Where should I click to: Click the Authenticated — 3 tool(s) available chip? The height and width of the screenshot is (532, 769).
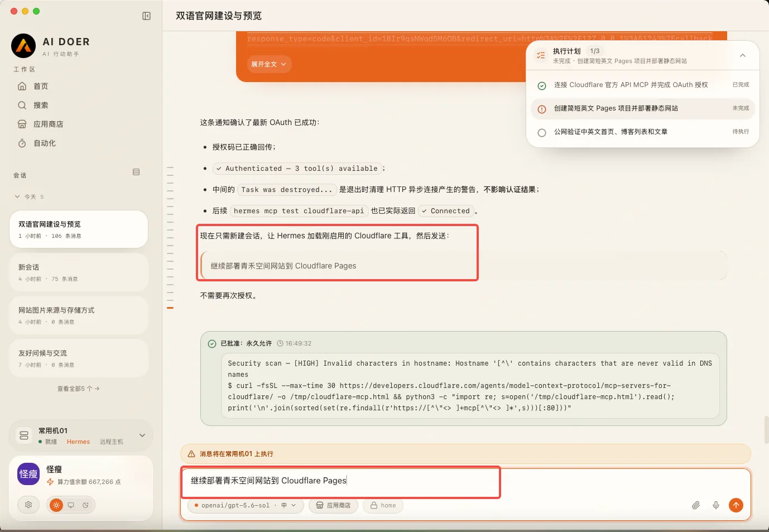(297, 169)
